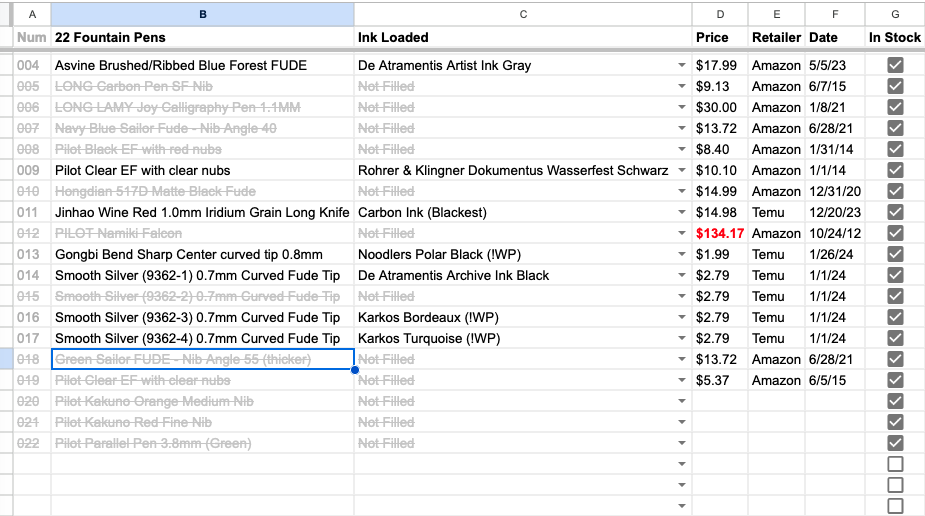Open ink dropdown for Pilot Parallel Pen row
Screen dimensions: 925x516
[681, 443]
